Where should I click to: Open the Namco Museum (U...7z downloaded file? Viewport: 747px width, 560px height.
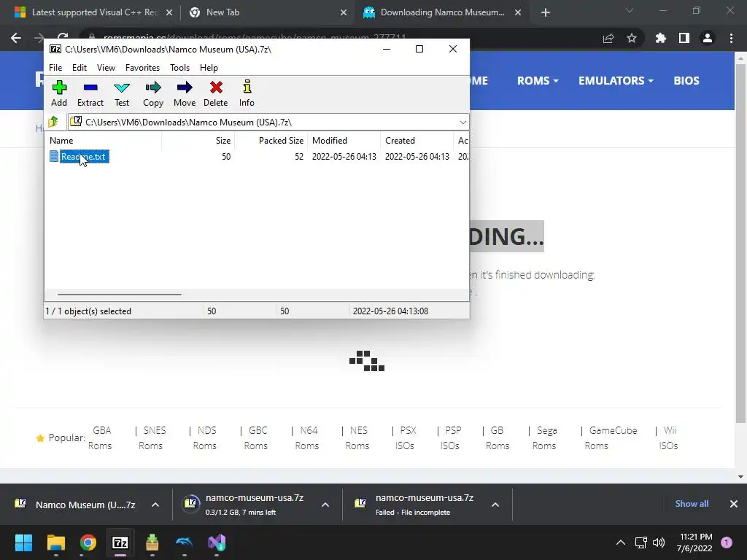tap(75, 505)
